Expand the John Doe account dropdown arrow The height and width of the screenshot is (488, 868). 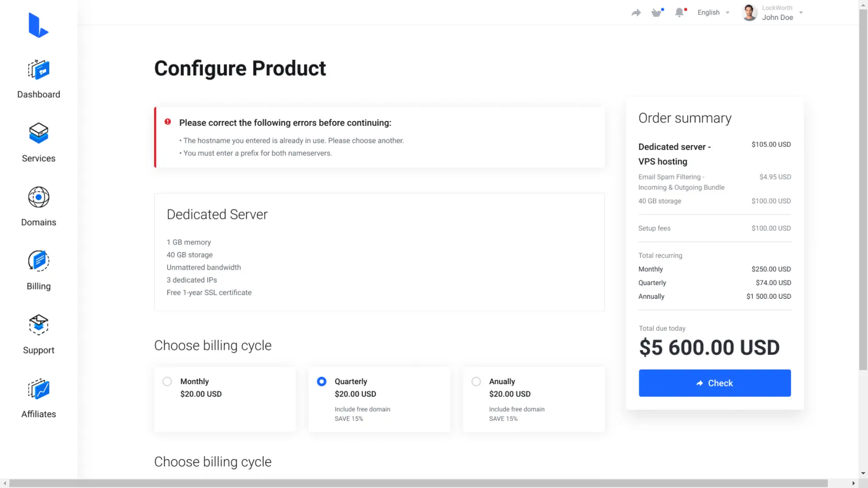(801, 13)
